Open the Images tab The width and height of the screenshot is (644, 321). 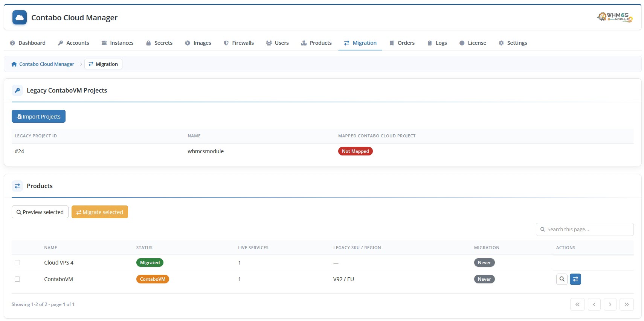pos(198,43)
